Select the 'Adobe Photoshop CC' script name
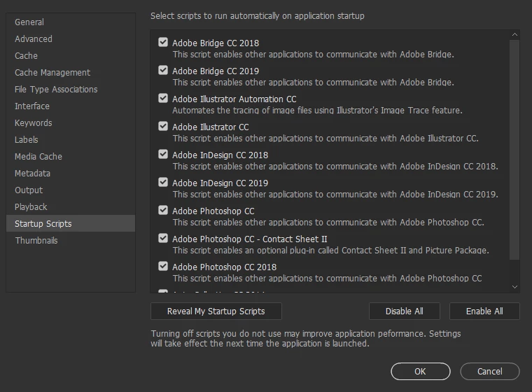 click(x=213, y=211)
